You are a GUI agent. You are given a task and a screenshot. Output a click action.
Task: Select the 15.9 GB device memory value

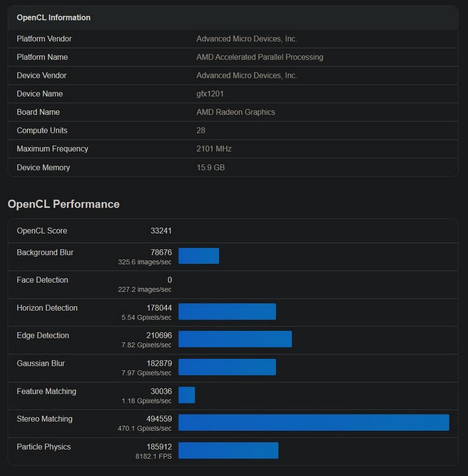pos(210,168)
